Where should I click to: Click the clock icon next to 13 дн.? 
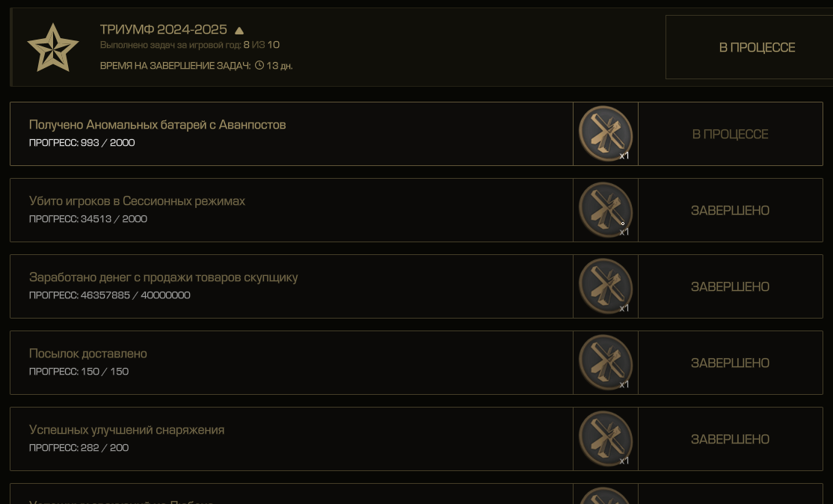pos(259,65)
